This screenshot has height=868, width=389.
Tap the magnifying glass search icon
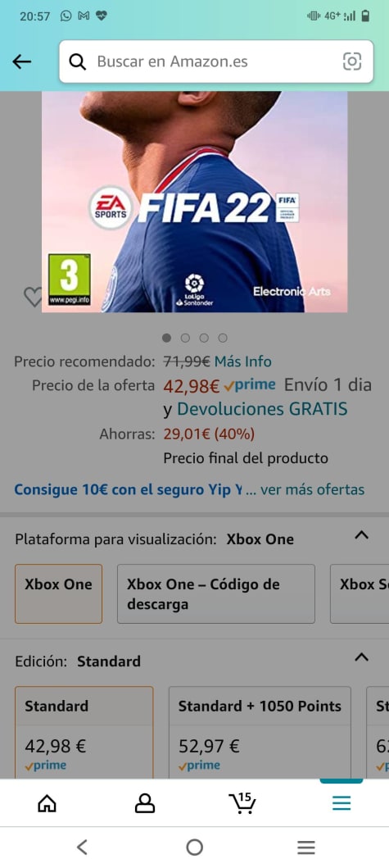tap(78, 61)
